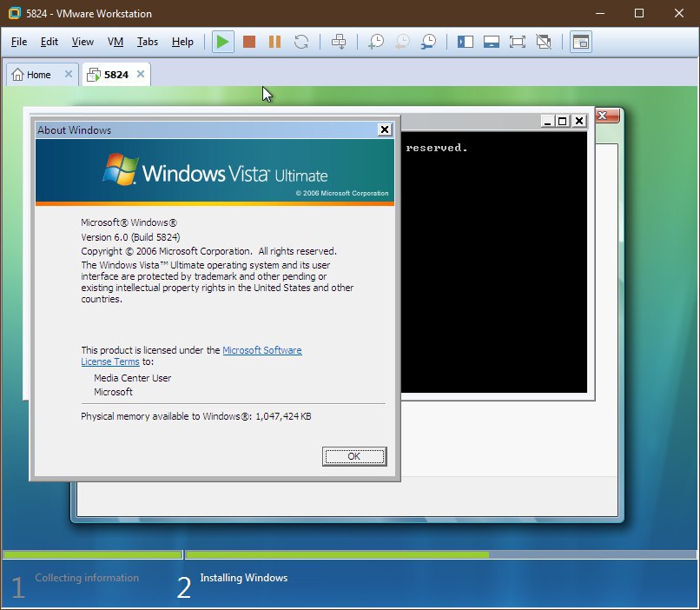Show console view icon in toolbar
700x610 pixels.
[x=581, y=42]
